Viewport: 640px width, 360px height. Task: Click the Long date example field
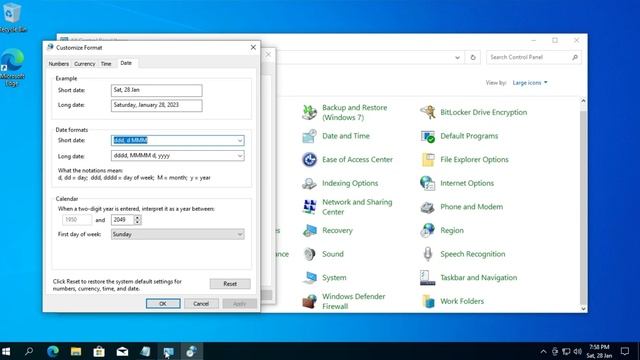[156, 105]
